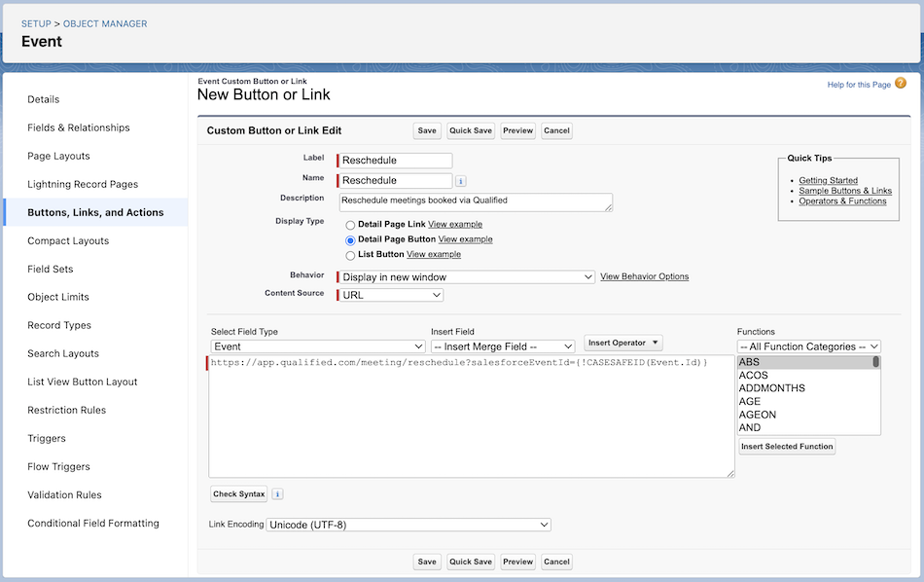Open Flow Triggers in the sidebar
This screenshot has width=924, height=582.
(58, 466)
